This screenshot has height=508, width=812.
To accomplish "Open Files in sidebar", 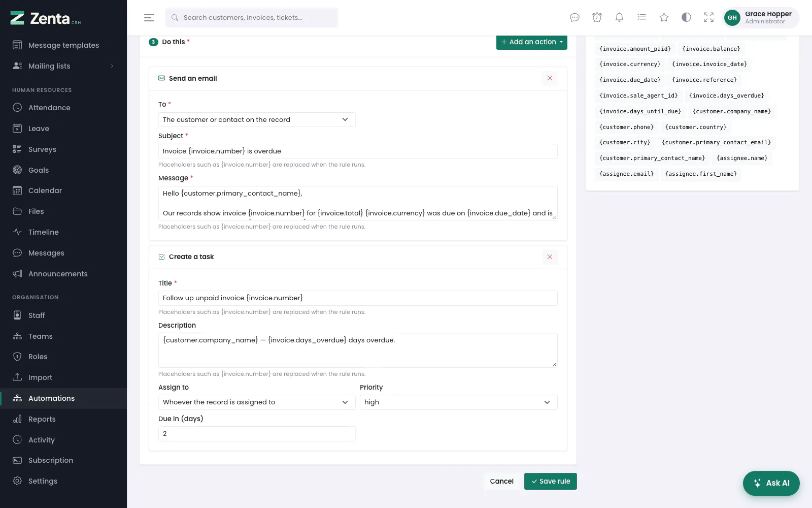I will click(63, 211).
